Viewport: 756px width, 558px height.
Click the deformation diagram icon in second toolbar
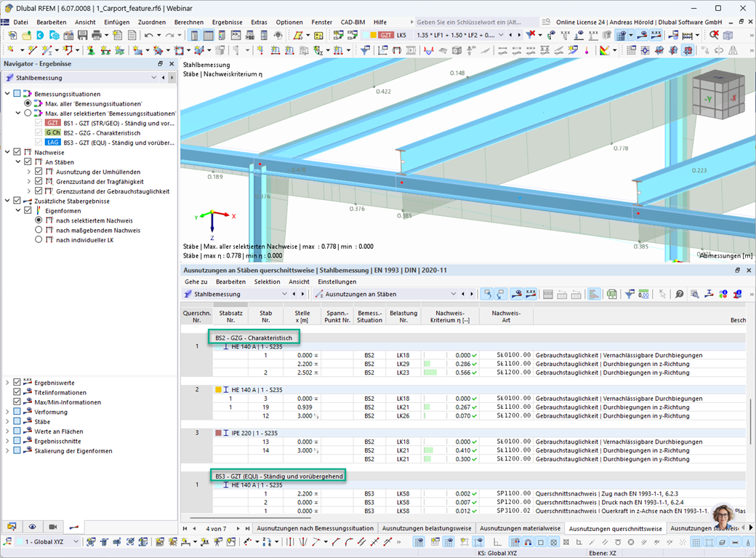pos(428,49)
